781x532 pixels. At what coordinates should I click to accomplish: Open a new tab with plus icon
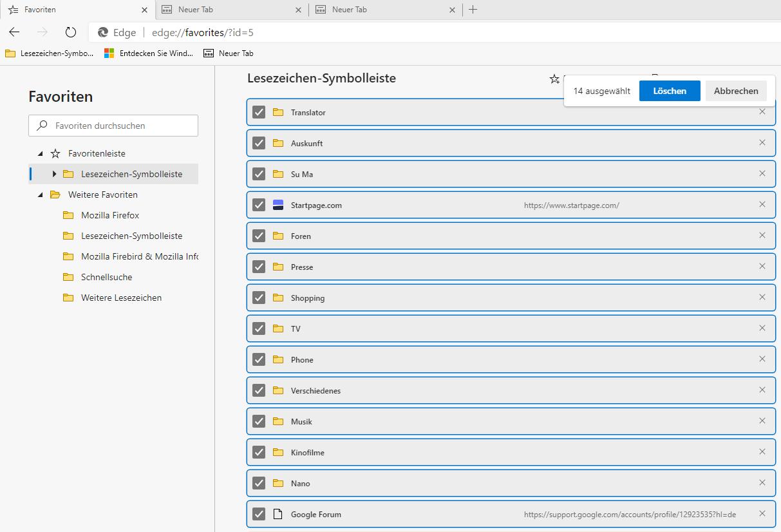[x=473, y=10]
